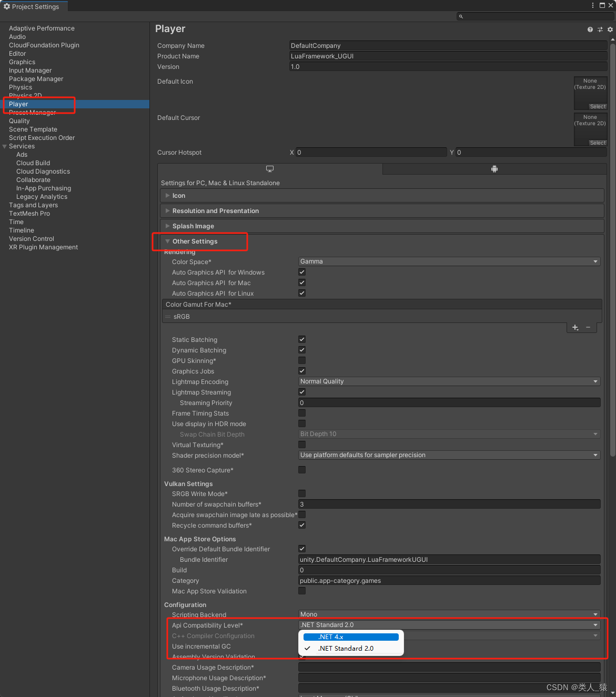Click Select on the Default Cursor slot
This screenshot has width=616, height=697.
coord(598,143)
